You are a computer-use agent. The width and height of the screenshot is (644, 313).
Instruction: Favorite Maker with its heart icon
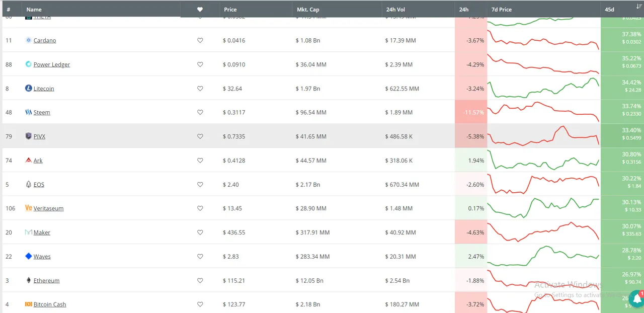pyautogui.click(x=200, y=232)
